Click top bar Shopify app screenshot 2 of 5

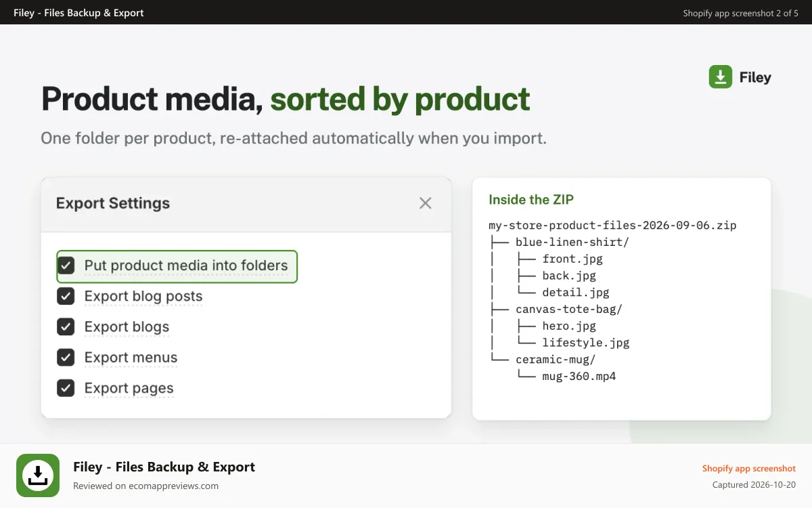tap(740, 13)
